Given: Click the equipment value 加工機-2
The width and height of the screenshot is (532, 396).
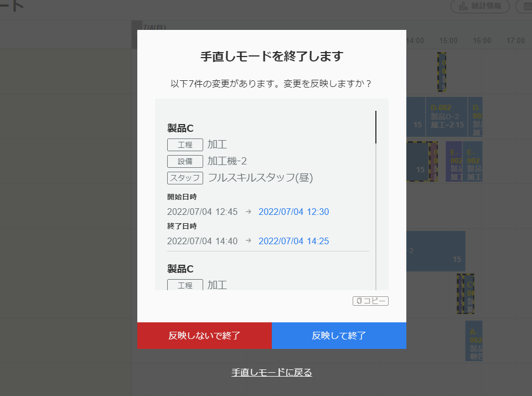Looking at the screenshot, I should pos(227,161).
